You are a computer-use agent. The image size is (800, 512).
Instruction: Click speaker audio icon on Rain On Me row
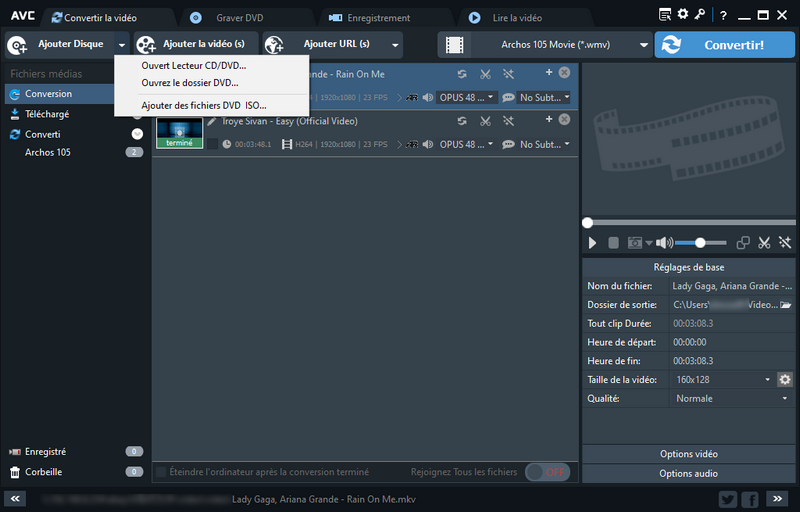coord(428,97)
